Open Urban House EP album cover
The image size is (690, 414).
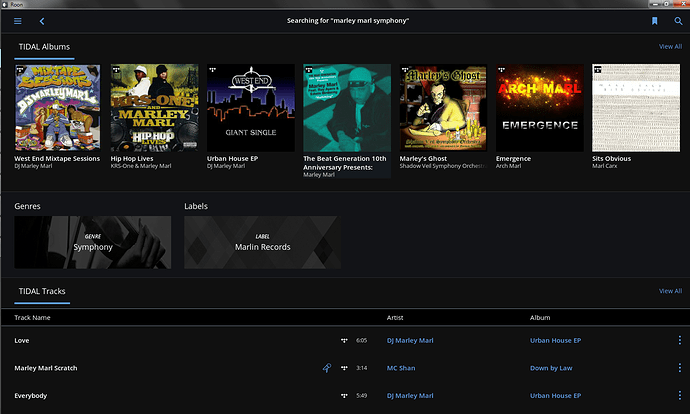point(250,108)
